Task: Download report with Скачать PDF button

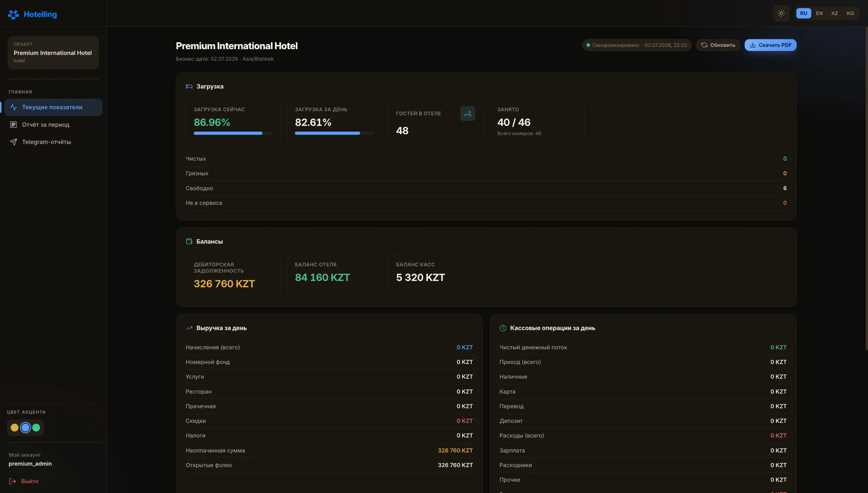Action: click(770, 45)
